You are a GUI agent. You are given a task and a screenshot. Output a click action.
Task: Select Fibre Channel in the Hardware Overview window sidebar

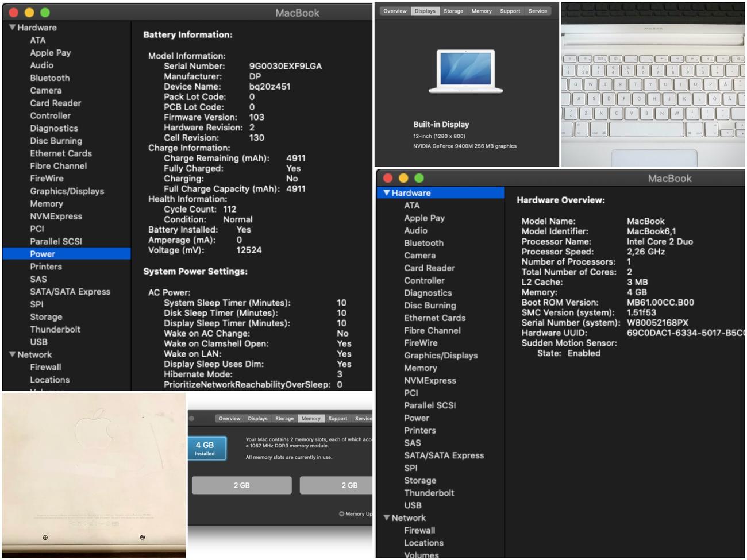pos(432,330)
